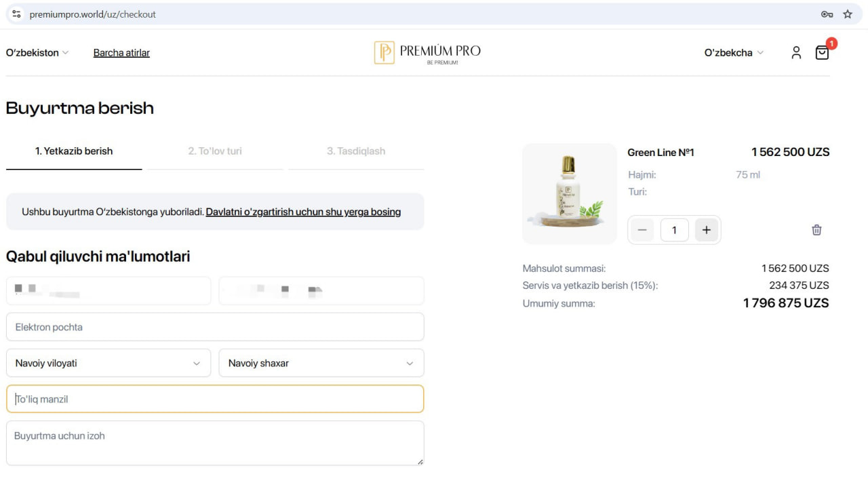Screen dimensions: 868x485
Task: Expand the O'zbekcha language selector
Action: tap(734, 53)
